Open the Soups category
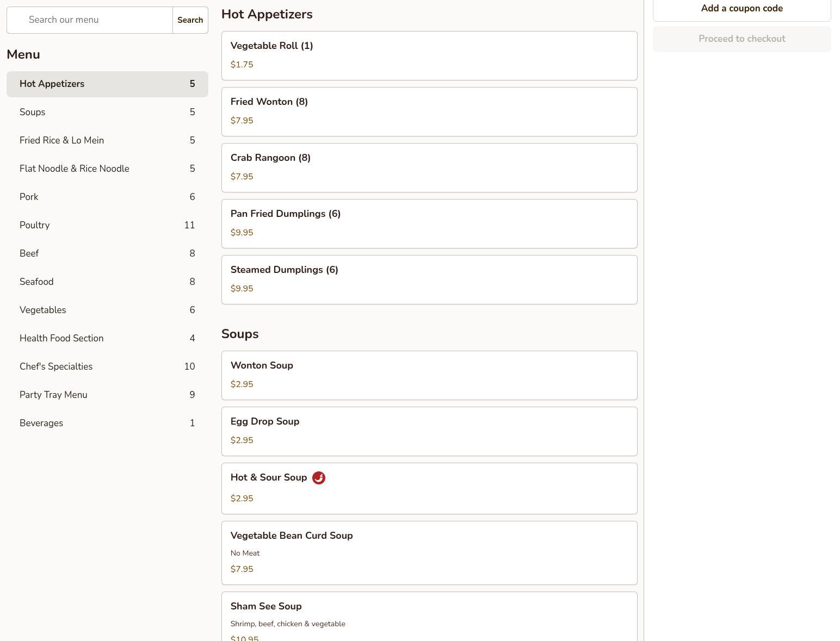This screenshot has height=641, width=840. pyautogui.click(x=107, y=113)
